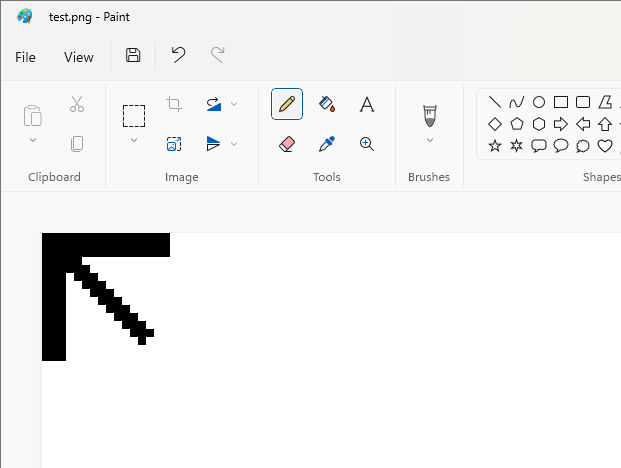Open the View menu
Viewport: 621px width, 468px height.
pos(79,57)
